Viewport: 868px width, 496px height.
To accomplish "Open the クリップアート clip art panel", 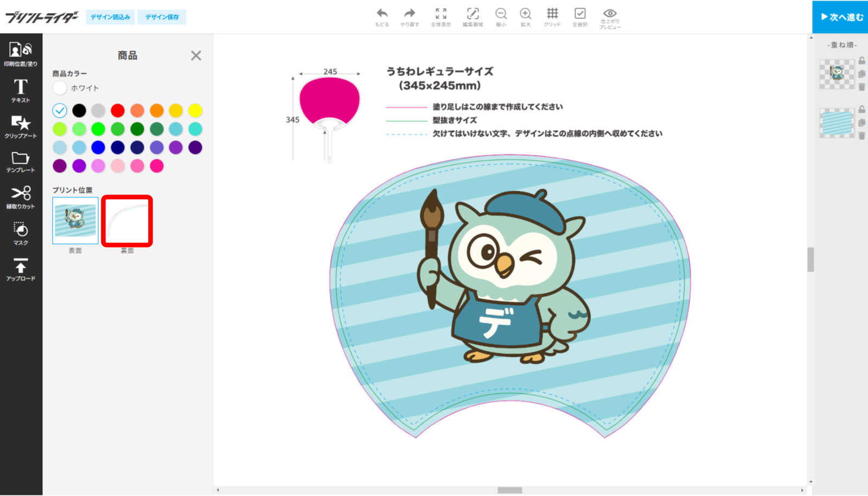I will pyautogui.click(x=21, y=127).
